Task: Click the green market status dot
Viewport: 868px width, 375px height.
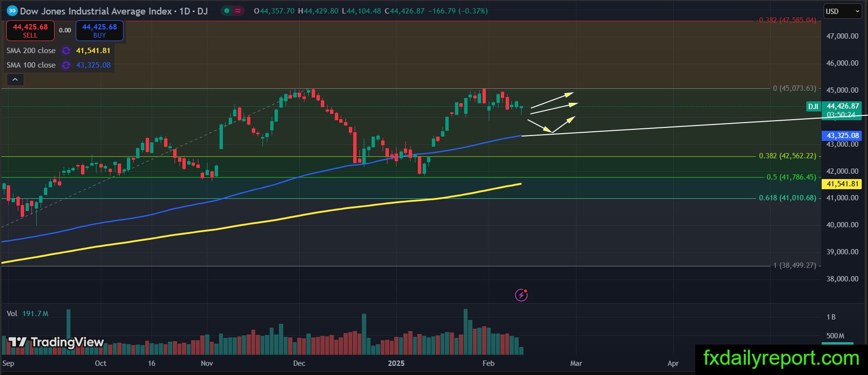Action: (x=226, y=11)
